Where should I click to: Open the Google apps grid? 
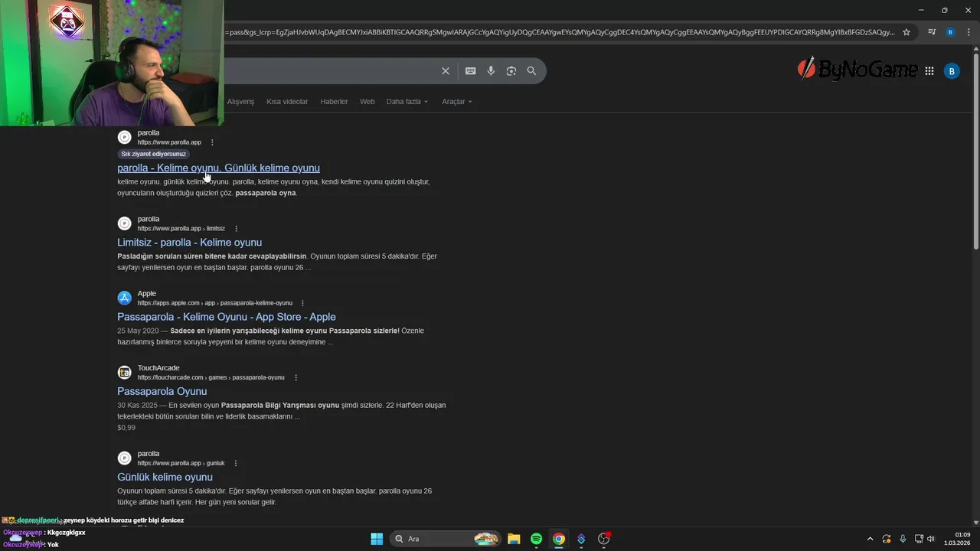[x=929, y=71]
